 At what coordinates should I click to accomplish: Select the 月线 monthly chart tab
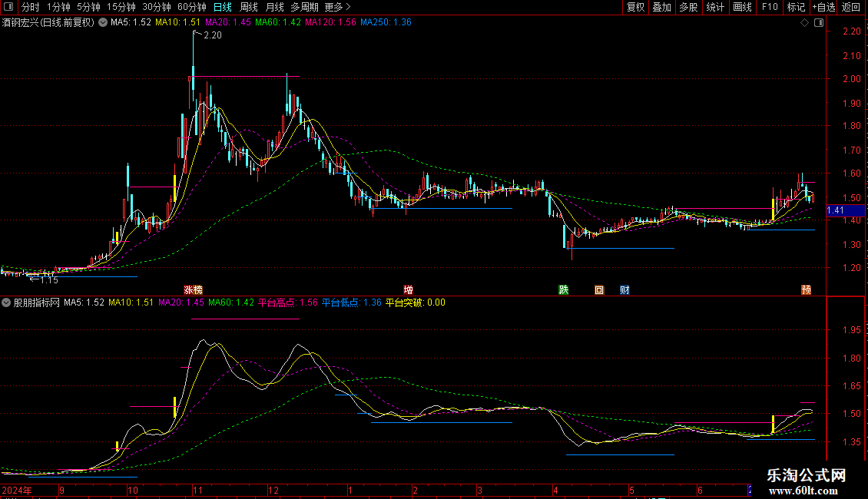point(274,7)
